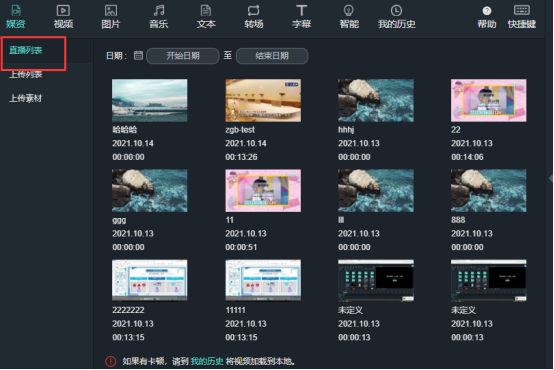Select the zgb-test video thumbnail
This screenshot has width=554, height=370.
pyautogui.click(x=263, y=100)
